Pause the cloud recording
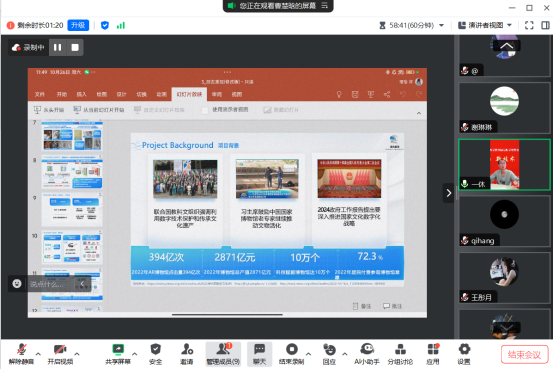The width and height of the screenshot is (553, 369). (57, 47)
